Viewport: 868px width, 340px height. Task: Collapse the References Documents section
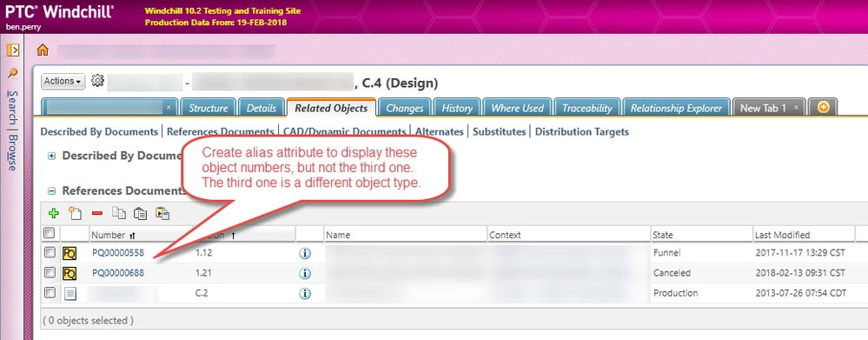[52, 191]
